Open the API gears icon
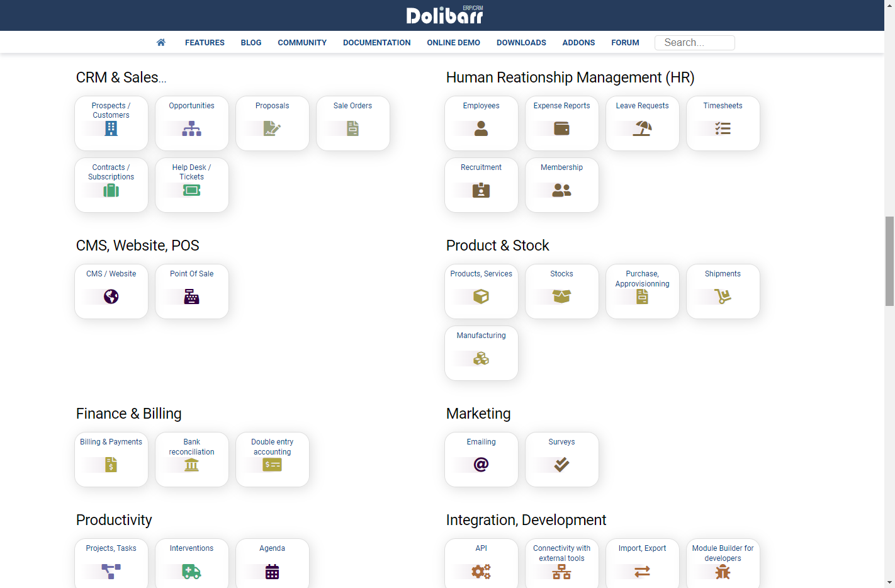The width and height of the screenshot is (895, 588). [481, 571]
